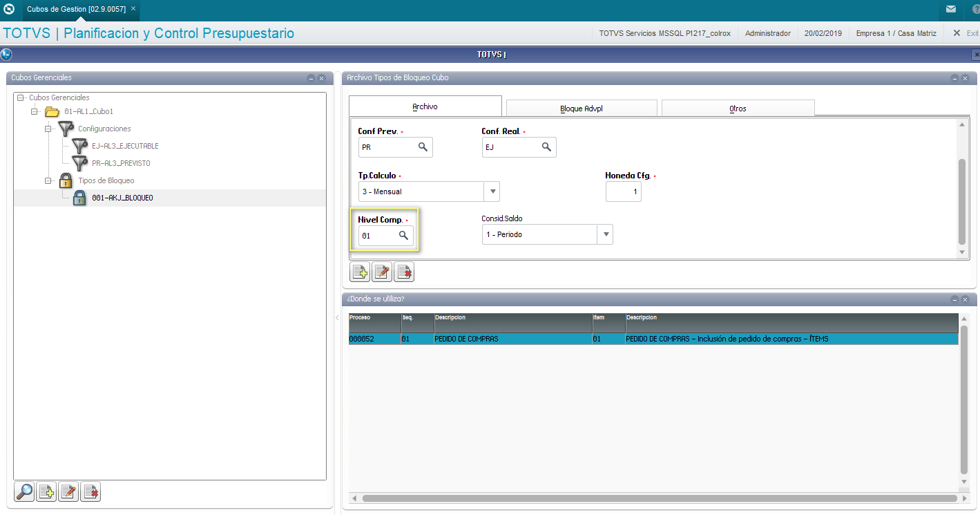The image size is (980, 515).
Task: Click the Administrador user label in the header
Action: tap(768, 33)
